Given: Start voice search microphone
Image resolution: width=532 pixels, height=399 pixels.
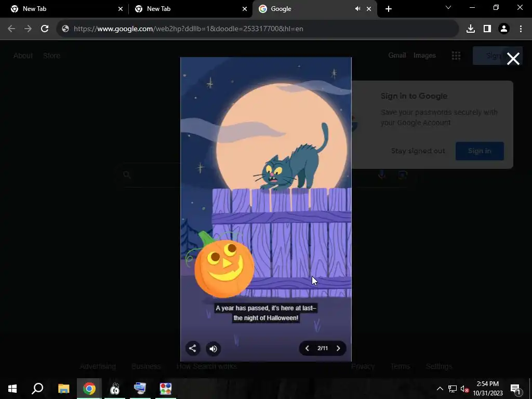Looking at the screenshot, I should pyautogui.click(x=382, y=175).
